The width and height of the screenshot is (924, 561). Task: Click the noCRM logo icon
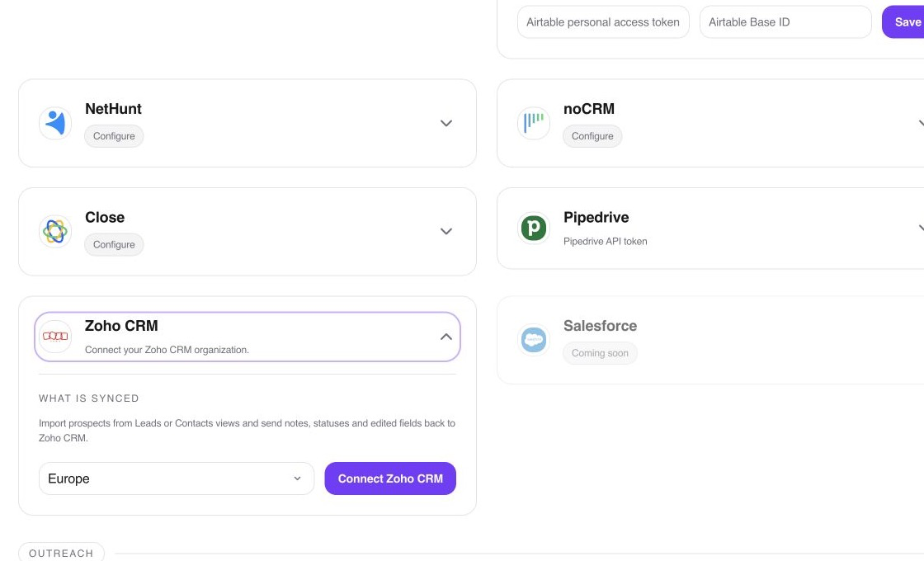click(534, 123)
